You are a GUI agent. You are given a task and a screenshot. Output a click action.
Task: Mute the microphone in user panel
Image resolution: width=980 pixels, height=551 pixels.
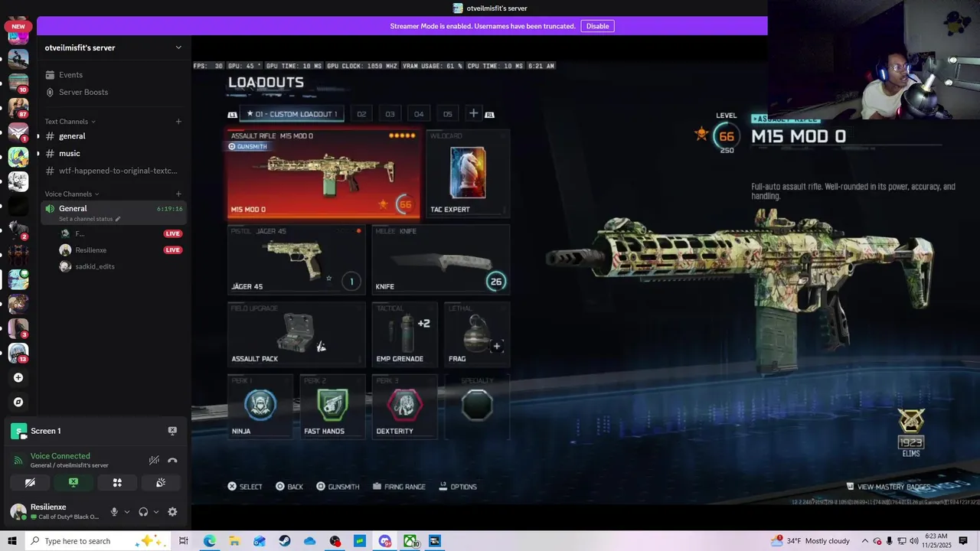114,512
